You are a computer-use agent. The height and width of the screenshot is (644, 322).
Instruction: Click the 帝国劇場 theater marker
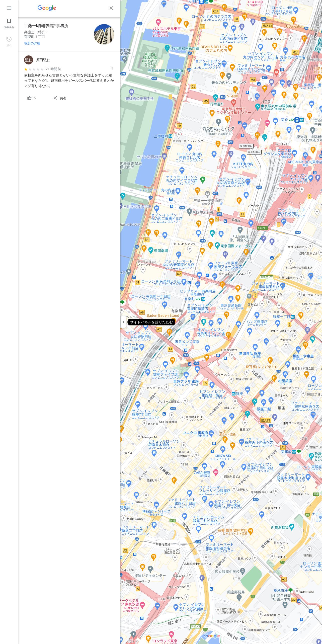(x=151, y=250)
